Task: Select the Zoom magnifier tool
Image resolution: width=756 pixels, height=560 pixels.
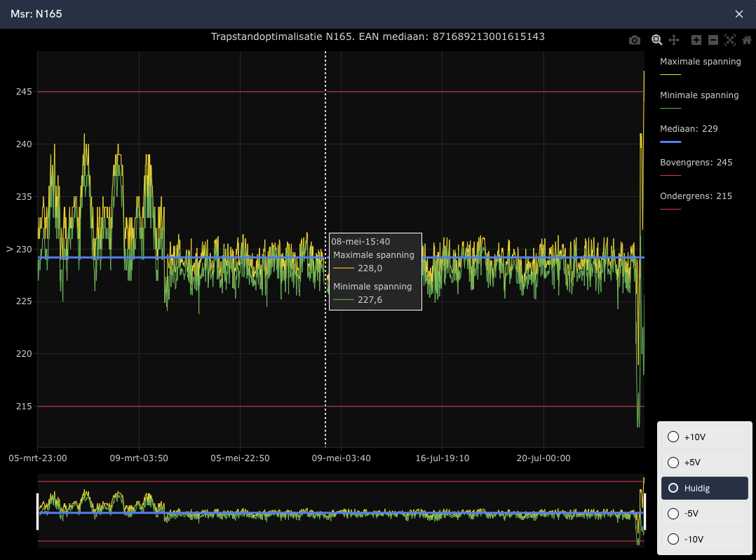Action: (657, 41)
